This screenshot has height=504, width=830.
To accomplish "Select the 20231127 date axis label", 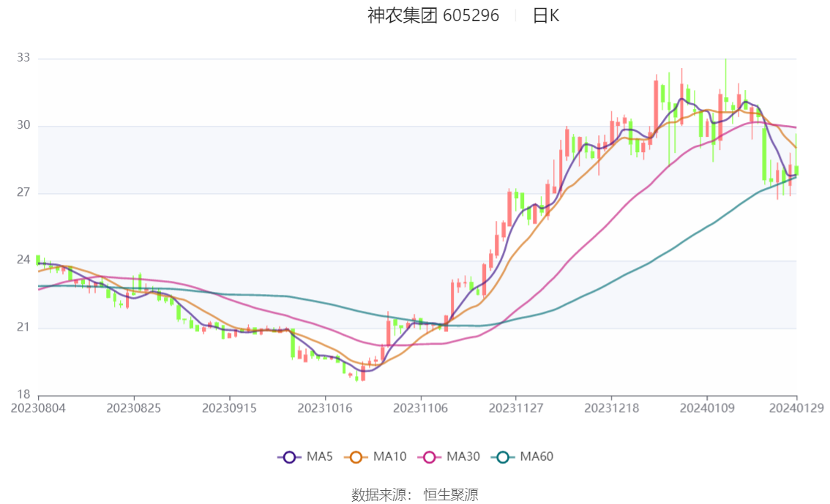I will click(x=516, y=408).
